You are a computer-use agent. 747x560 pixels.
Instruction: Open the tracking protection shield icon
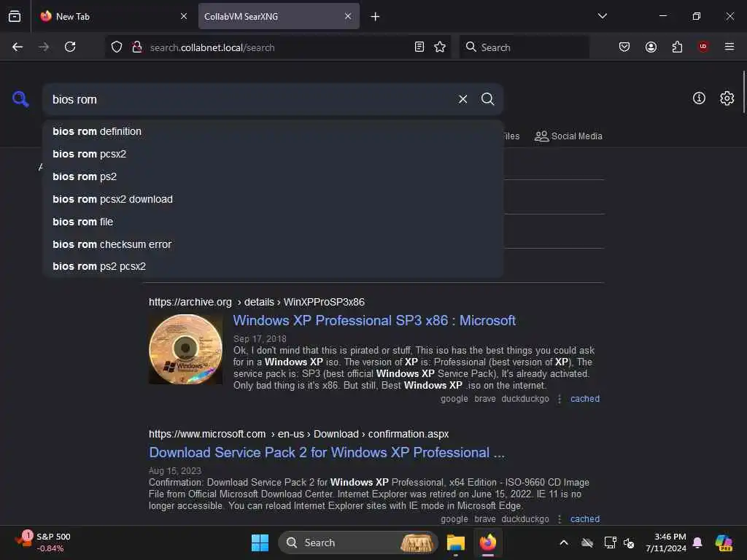[x=117, y=47]
